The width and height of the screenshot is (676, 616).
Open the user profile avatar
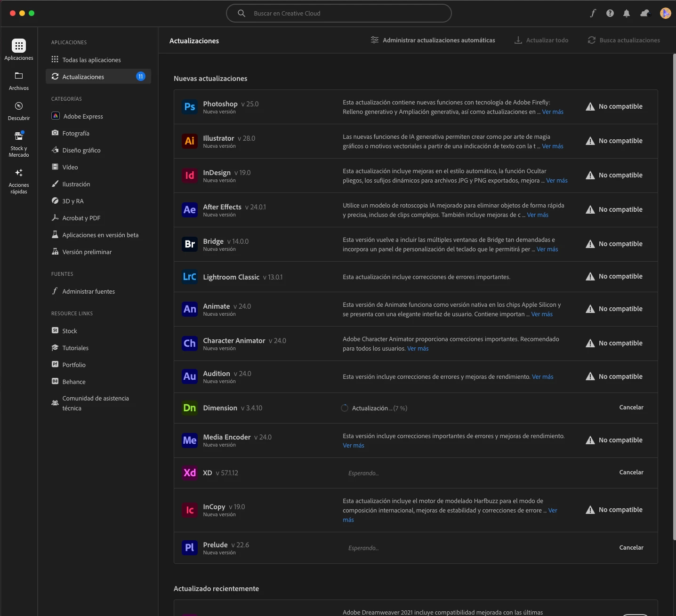[x=665, y=13]
